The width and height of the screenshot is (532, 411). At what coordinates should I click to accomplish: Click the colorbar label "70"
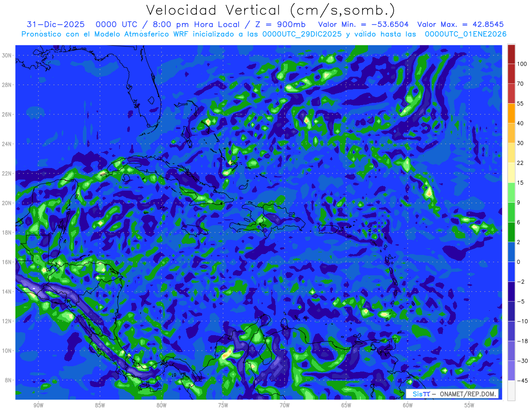pos(520,84)
